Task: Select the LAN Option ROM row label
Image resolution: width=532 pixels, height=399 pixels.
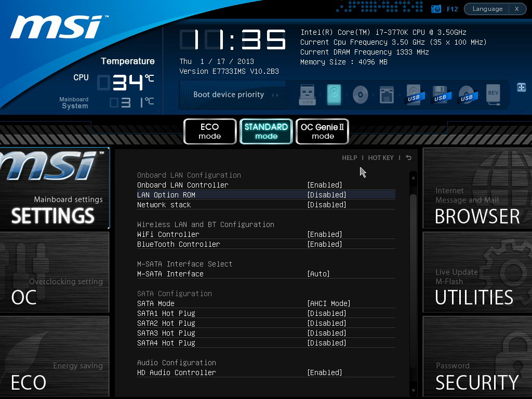Action: [x=166, y=195]
